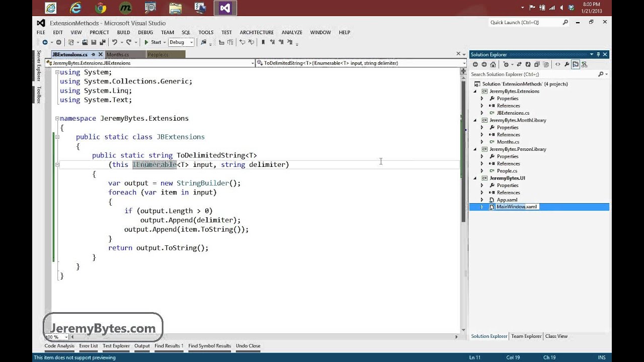Switch to the Class View tab
The width and height of the screenshot is (644, 362).
pos(556,336)
